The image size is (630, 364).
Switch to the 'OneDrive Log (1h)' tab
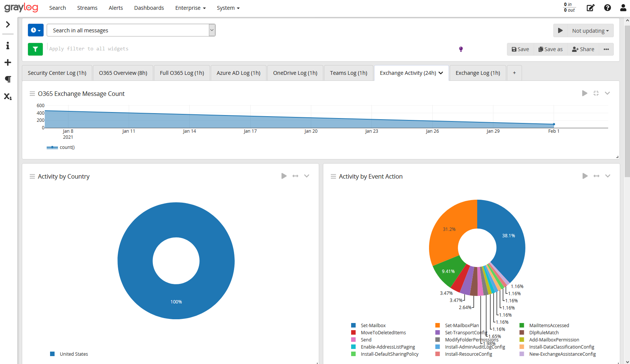tap(295, 73)
